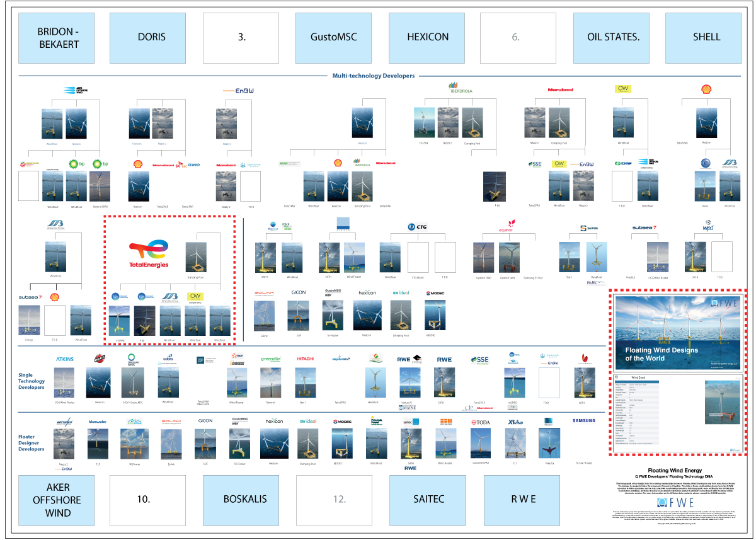
Task: Click the CTG Wison label
Action: click(417, 277)
